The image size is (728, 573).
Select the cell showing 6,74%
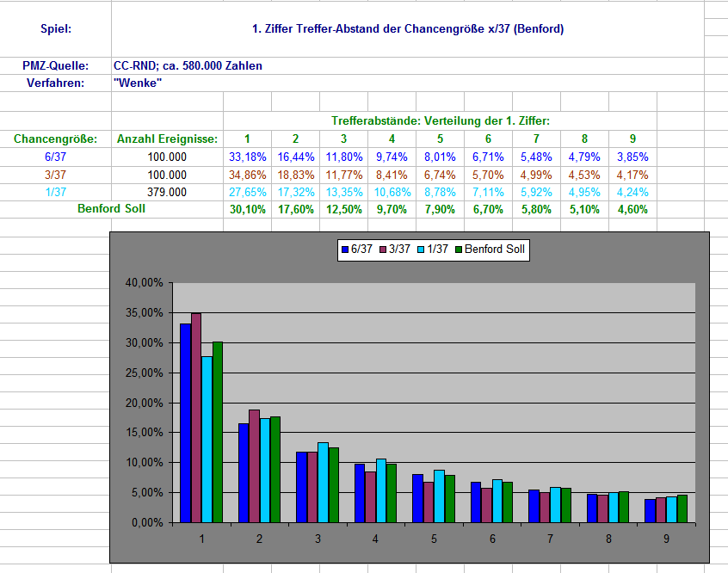(440, 175)
